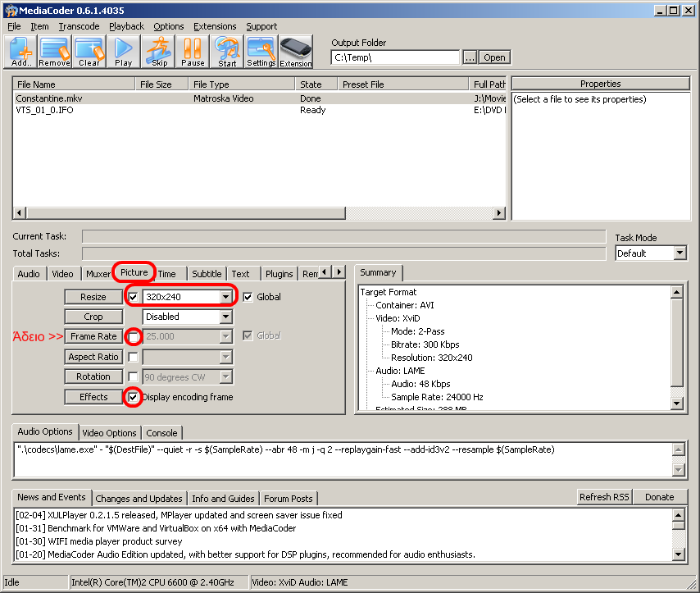The width and height of the screenshot is (700, 593).
Task: Open the Video Options tab
Action: (109, 432)
